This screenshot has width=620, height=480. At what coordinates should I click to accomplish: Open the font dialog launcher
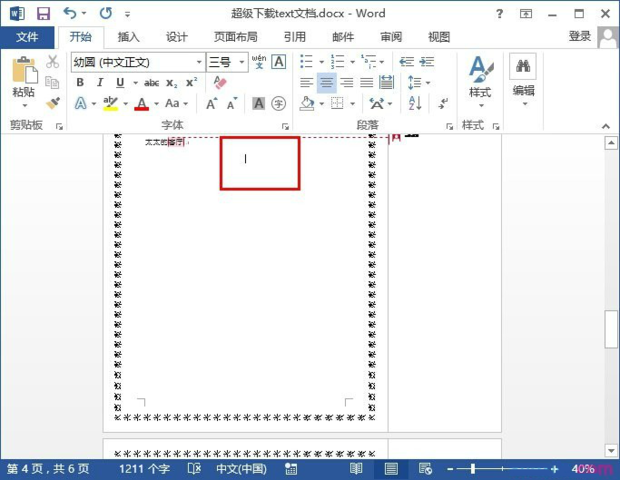click(285, 127)
